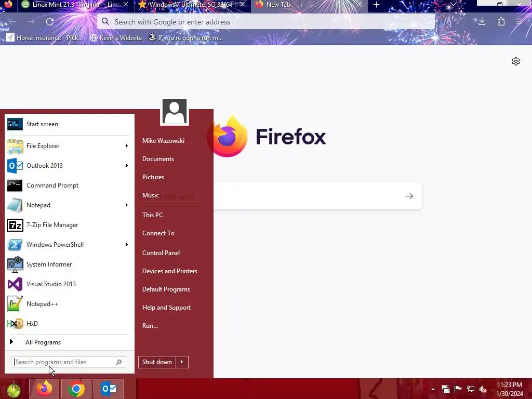Click the tray icon left of flag
Image resolution: width=532 pixels, height=399 pixels.
click(x=445, y=389)
